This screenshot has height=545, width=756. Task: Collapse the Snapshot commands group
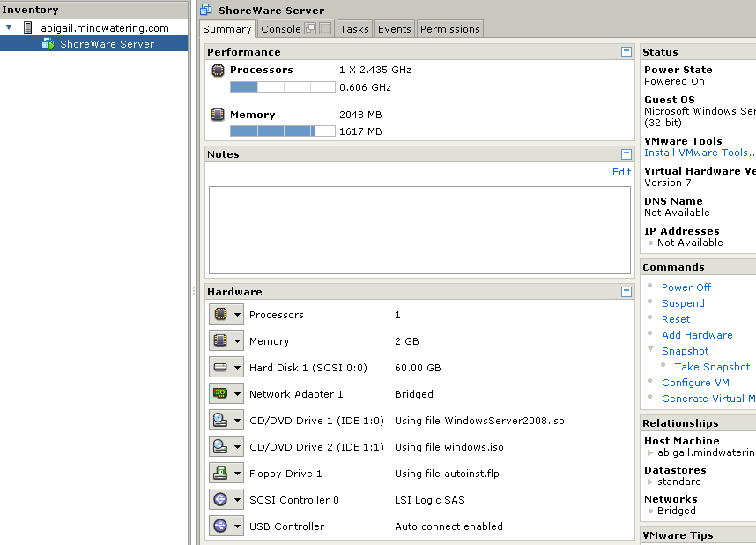651,350
